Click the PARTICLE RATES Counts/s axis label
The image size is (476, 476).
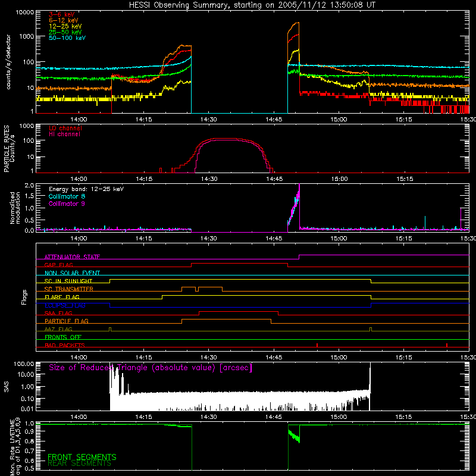9,149
